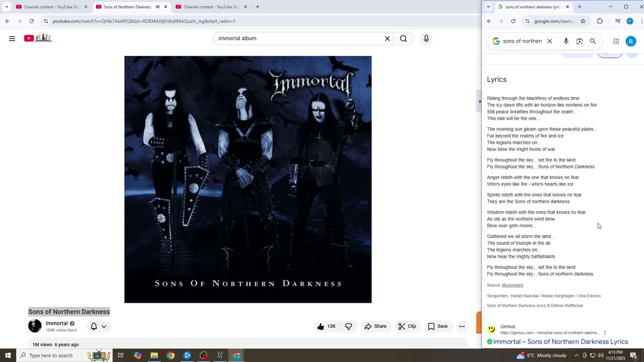Screen dimensions: 644x362
Task: Submit the Google search with magnifier icon
Action: coord(593,41)
